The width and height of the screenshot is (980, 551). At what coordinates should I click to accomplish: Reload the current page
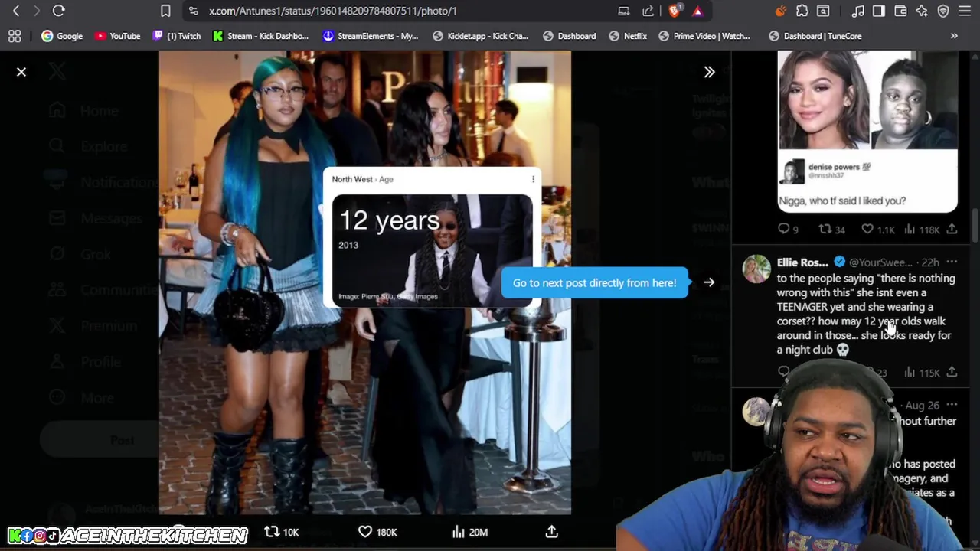tap(58, 11)
